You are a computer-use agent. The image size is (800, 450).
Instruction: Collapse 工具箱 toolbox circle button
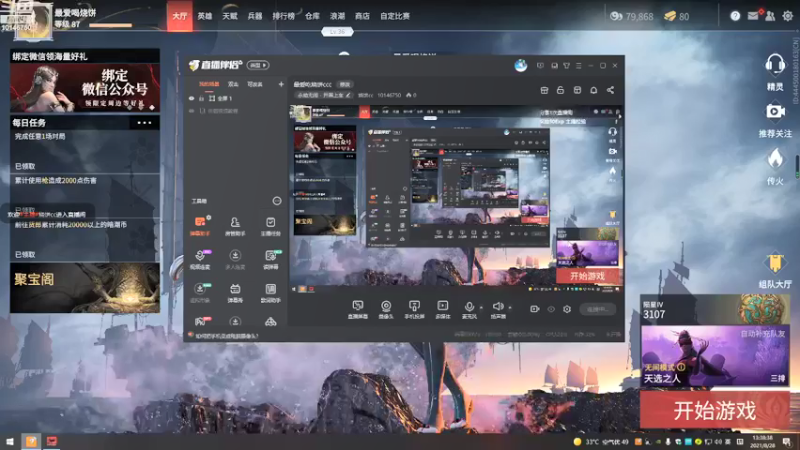click(277, 201)
